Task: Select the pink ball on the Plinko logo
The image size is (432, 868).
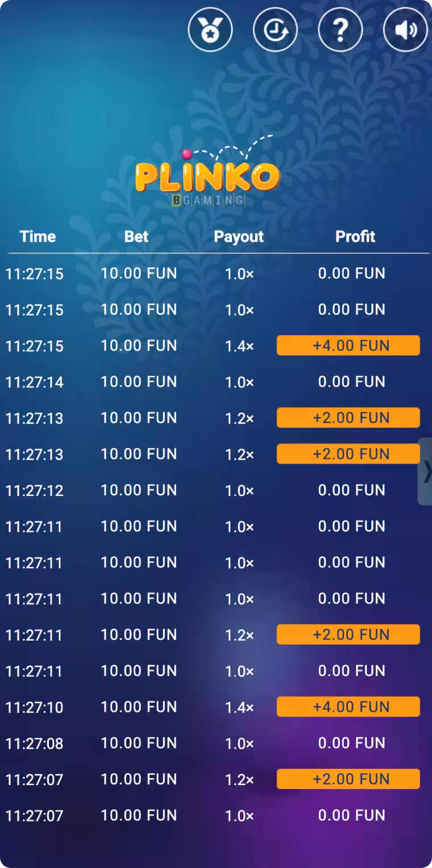Action: click(x=186, y=152)
